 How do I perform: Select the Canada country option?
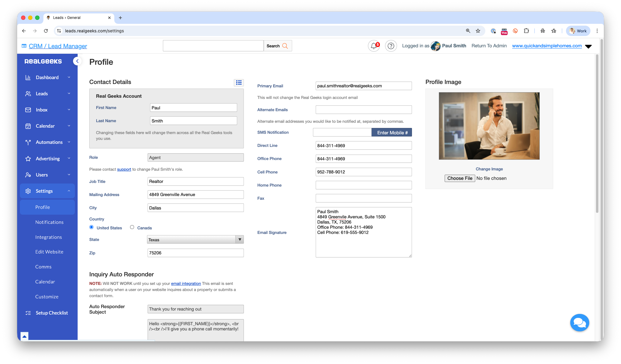(x=132, y=227)
